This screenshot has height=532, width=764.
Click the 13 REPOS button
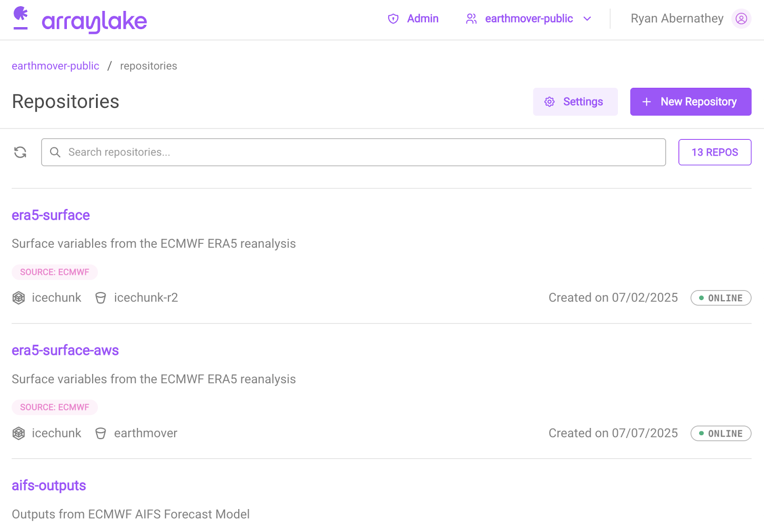tap(714, 152)
